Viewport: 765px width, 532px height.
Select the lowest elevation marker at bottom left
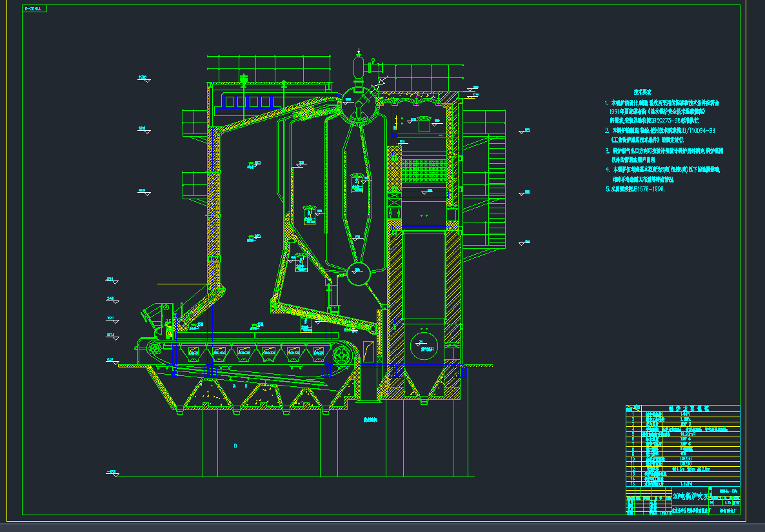112,473
